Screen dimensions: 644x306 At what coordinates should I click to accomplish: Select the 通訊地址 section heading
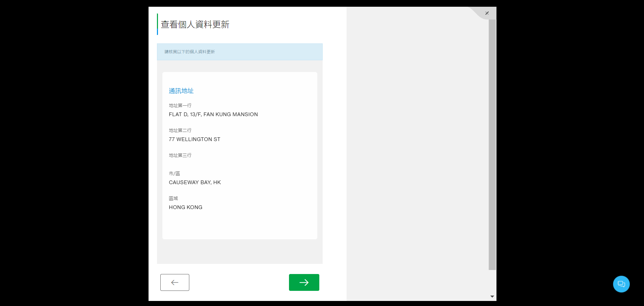[x=181, y=91]
